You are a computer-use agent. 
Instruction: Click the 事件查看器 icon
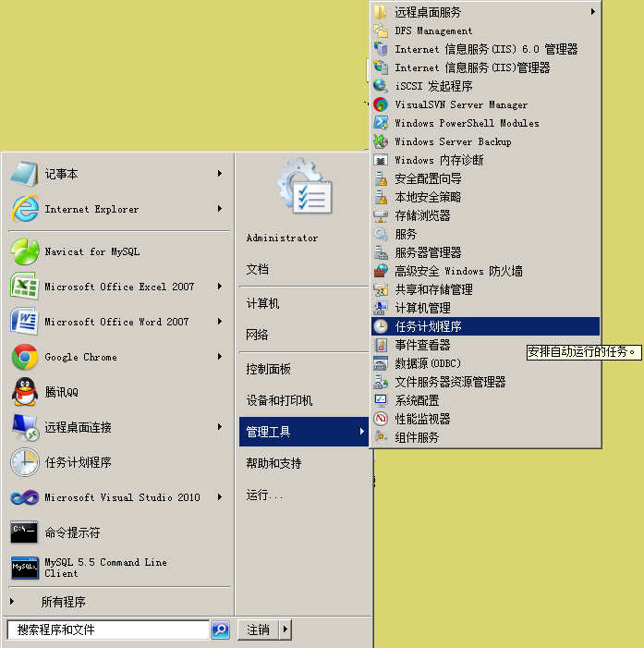[x=381, y=345]
